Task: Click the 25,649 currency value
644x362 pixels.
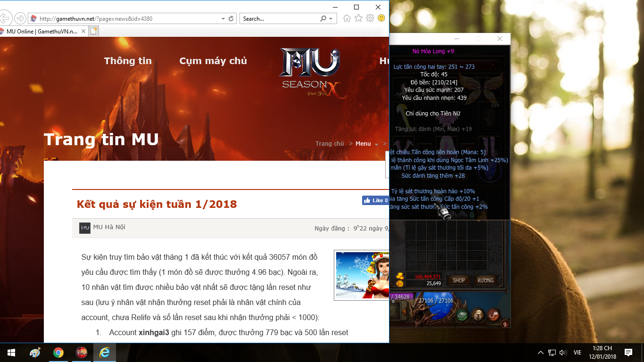Action: pyautogui.click(x=433, y=283)
